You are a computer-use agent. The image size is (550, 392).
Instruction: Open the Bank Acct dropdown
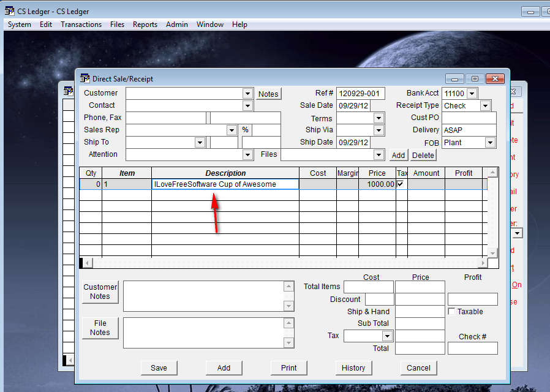point(471,94)
